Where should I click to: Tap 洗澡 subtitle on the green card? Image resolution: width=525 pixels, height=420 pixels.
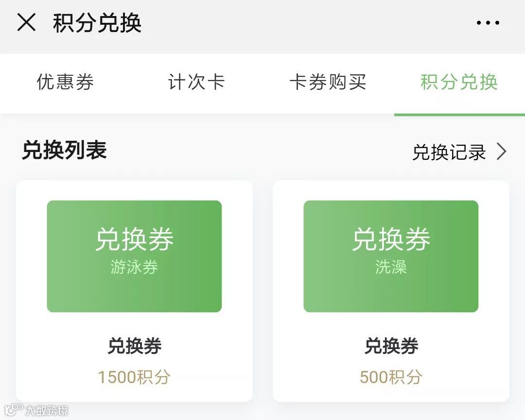[391, 267]
